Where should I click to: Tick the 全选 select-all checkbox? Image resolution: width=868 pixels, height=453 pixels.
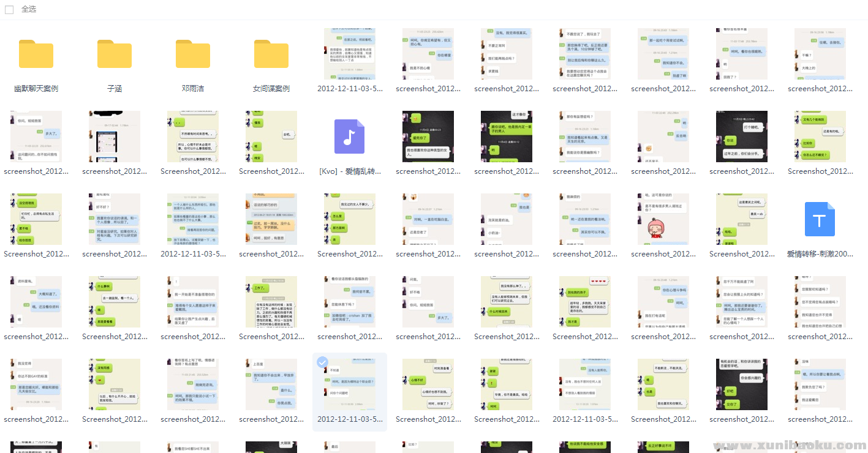pyautogui.click(x=9, y=10)
